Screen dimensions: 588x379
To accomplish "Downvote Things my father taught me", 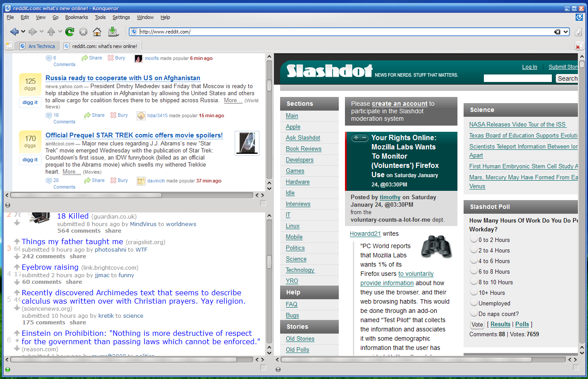I will click(17, 256).
